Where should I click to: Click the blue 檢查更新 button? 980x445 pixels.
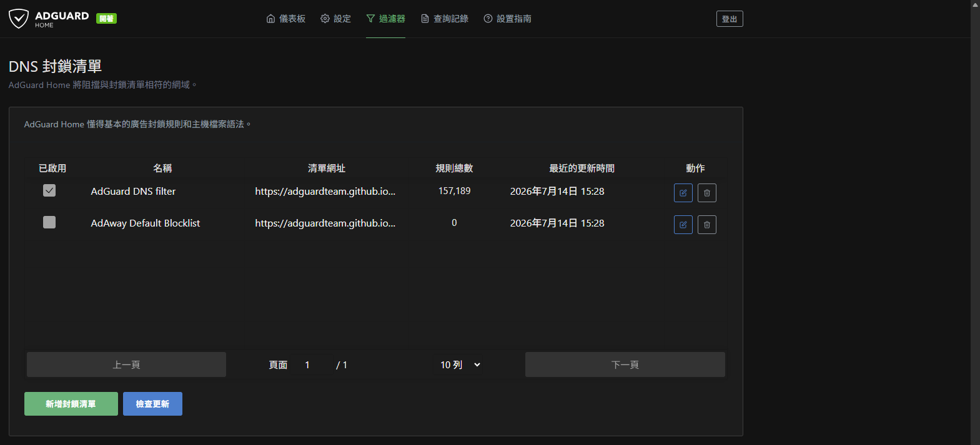click(x=152, y=404)
